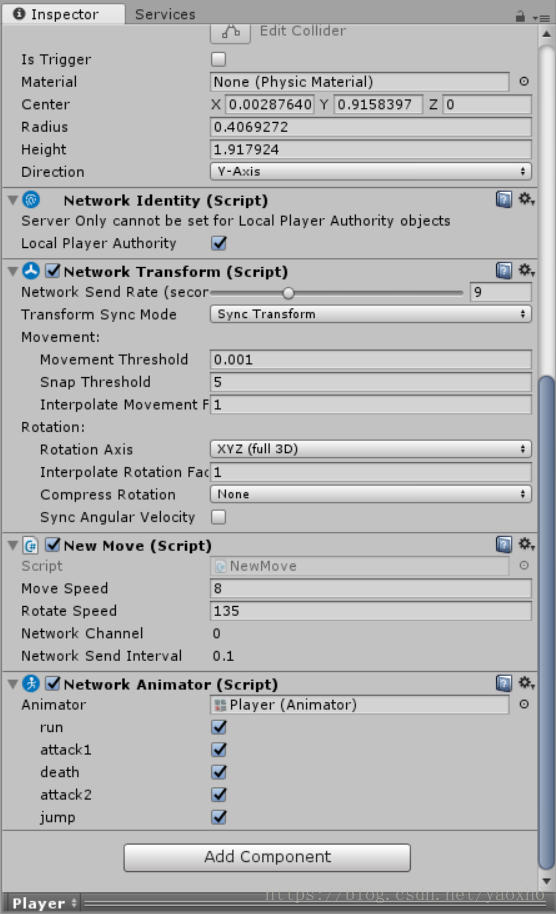Uncheck the death animator parameter
This screenshot has height=914, width=556.
pos(219,772)
